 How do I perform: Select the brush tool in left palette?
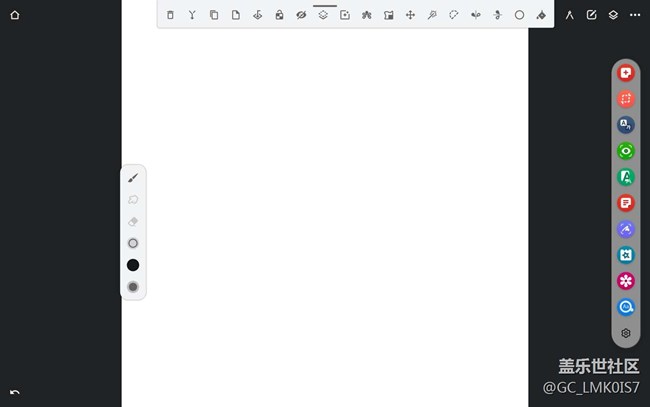[x=133, y=177]
